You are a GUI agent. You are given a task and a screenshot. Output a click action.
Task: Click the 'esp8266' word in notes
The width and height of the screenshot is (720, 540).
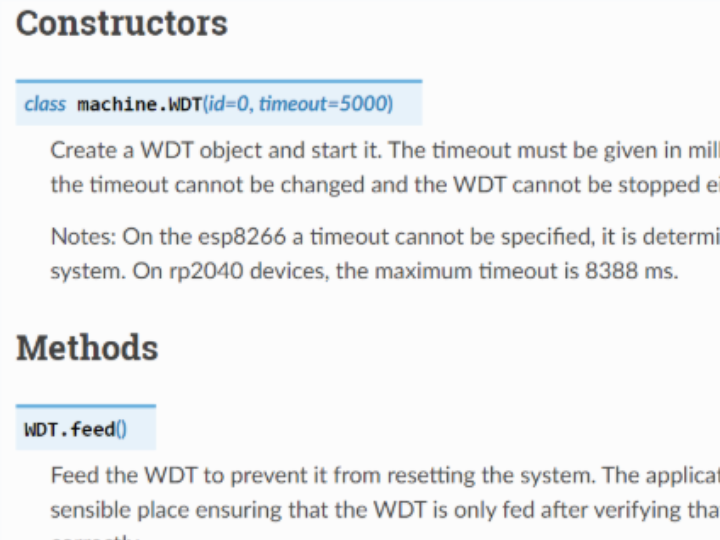coord(242,237)
